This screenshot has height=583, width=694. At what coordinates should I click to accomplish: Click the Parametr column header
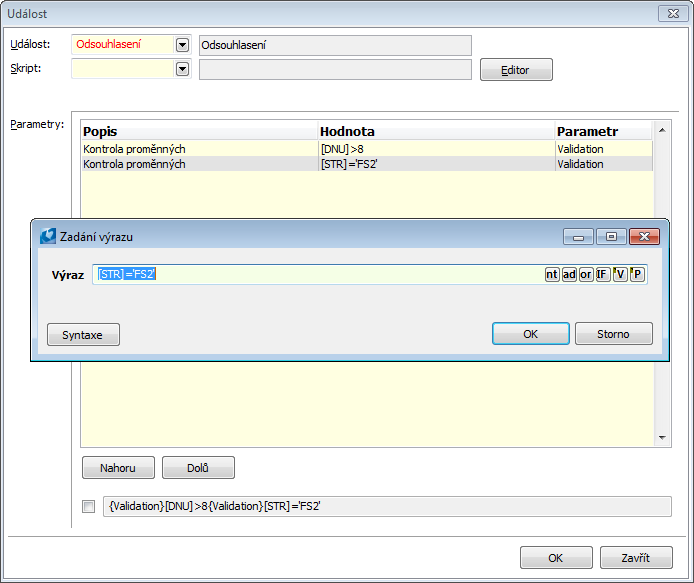tap(604, 131)
